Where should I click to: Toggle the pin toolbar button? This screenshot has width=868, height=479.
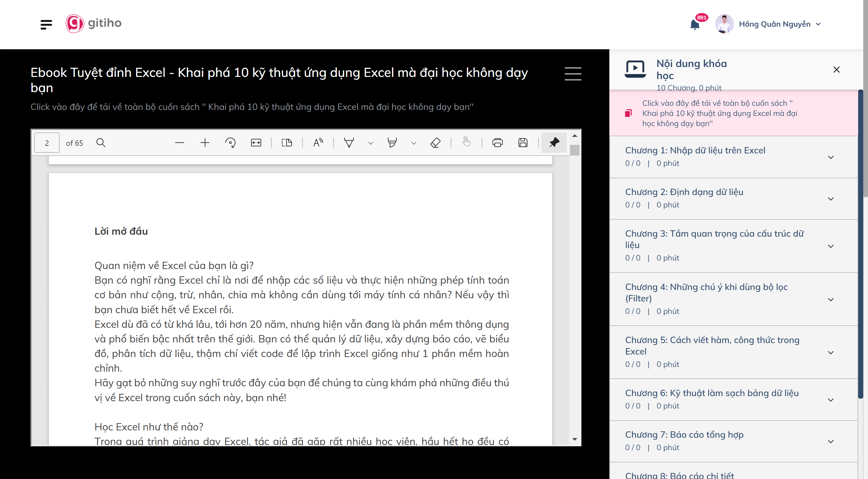pos(554,142)
